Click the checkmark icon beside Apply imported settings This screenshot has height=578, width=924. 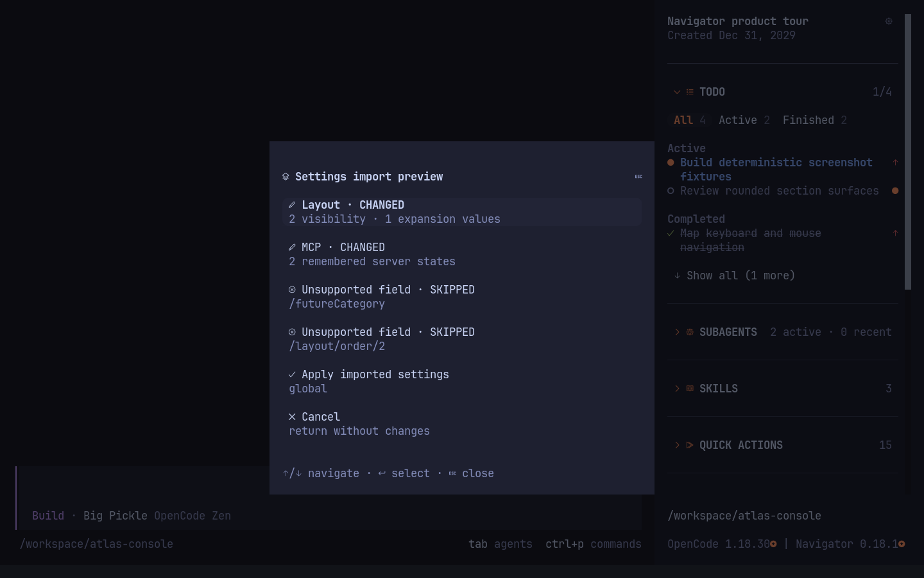point(292,374)
